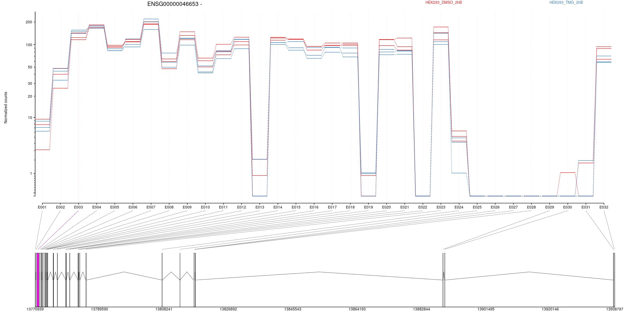Click genomic coordinate 13845543
Image resolution: width=644 pixels, height=322 pixels.
293,309
